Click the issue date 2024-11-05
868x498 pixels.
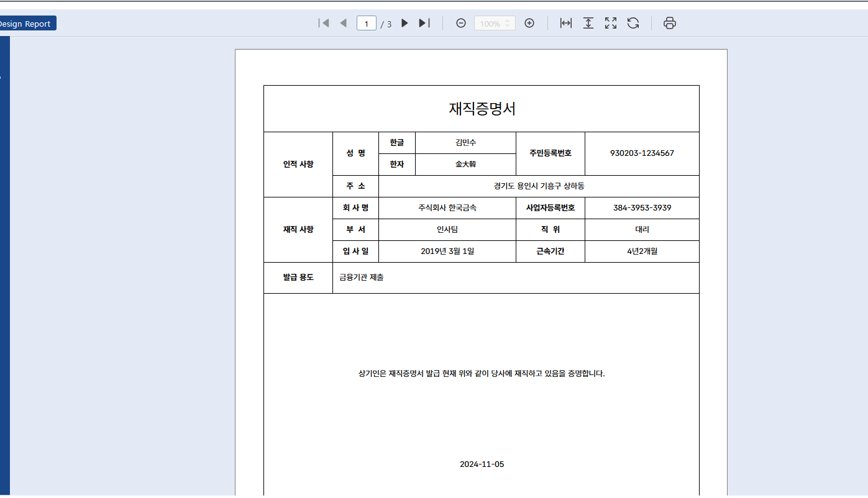tap(482, 464)
